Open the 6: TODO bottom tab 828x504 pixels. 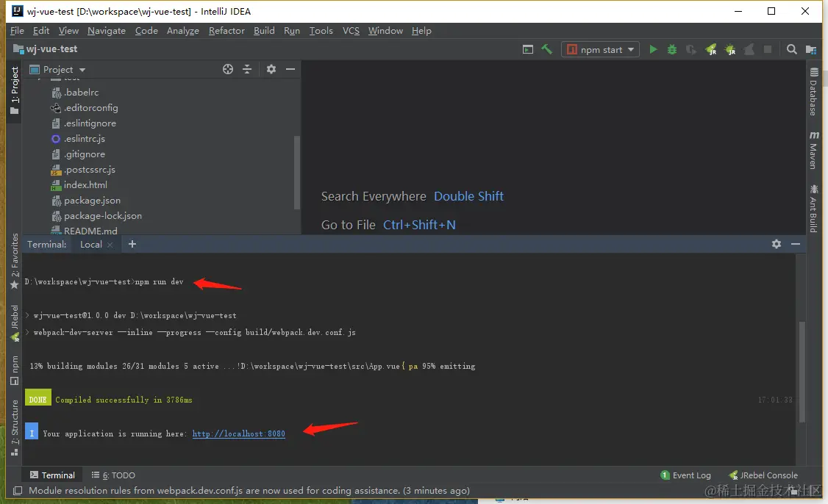tap(113, 475)
